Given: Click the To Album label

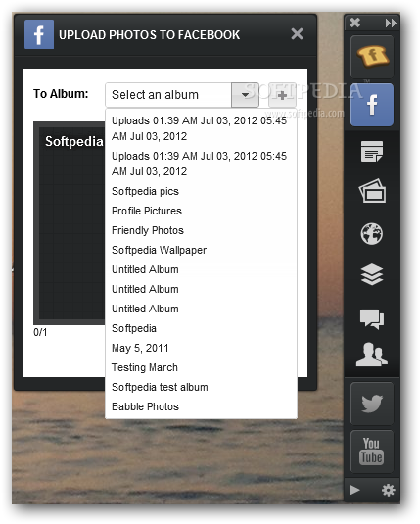Looking at the screenshot, I should click(61, 94).
